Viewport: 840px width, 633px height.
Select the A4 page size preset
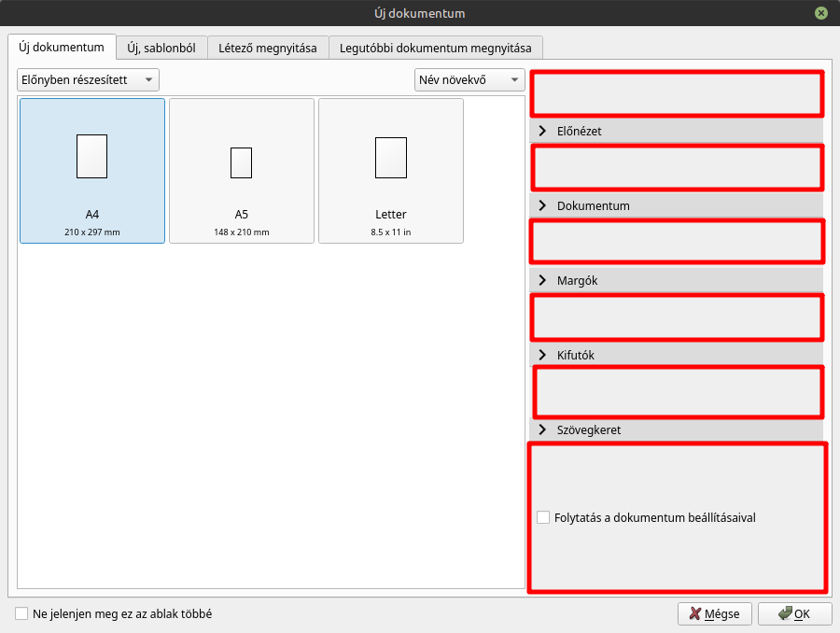(x=92, y=171)
